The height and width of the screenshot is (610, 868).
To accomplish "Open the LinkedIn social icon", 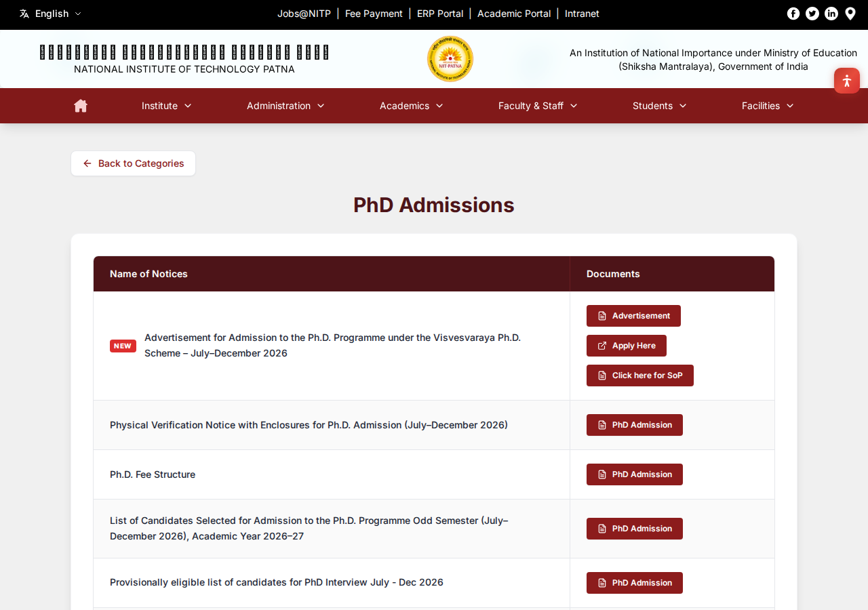I will 831,14.
